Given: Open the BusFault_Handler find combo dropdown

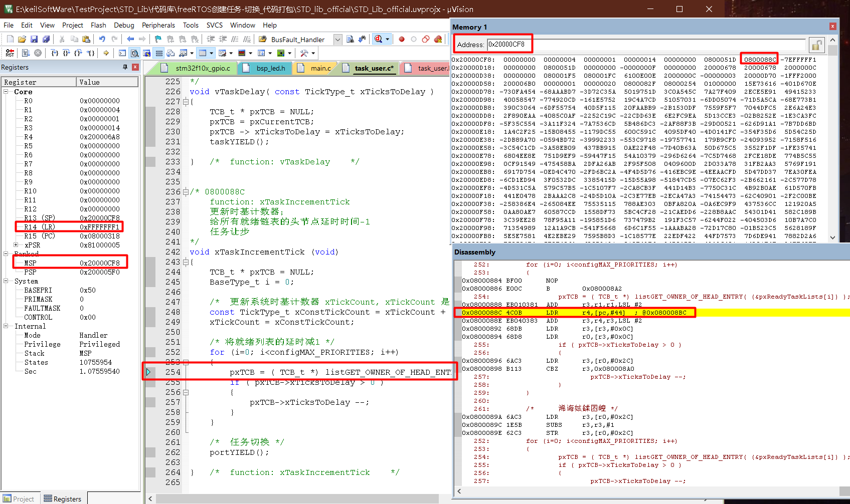Looking at the screenshot, I should coord(337,40).
